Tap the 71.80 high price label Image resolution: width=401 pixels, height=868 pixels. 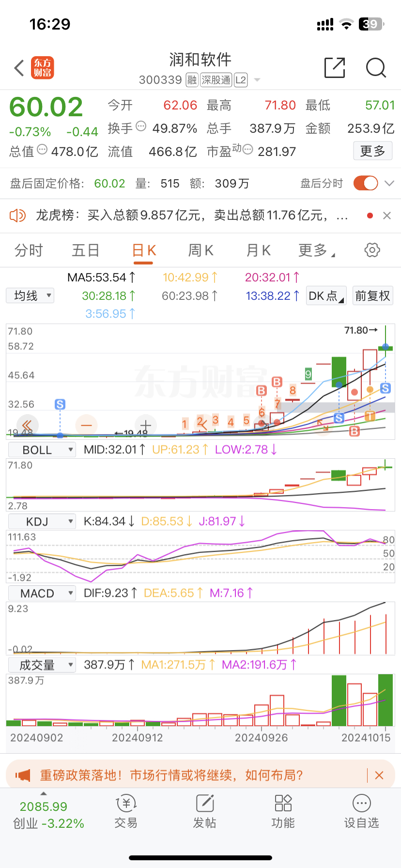tap(361, 330)
